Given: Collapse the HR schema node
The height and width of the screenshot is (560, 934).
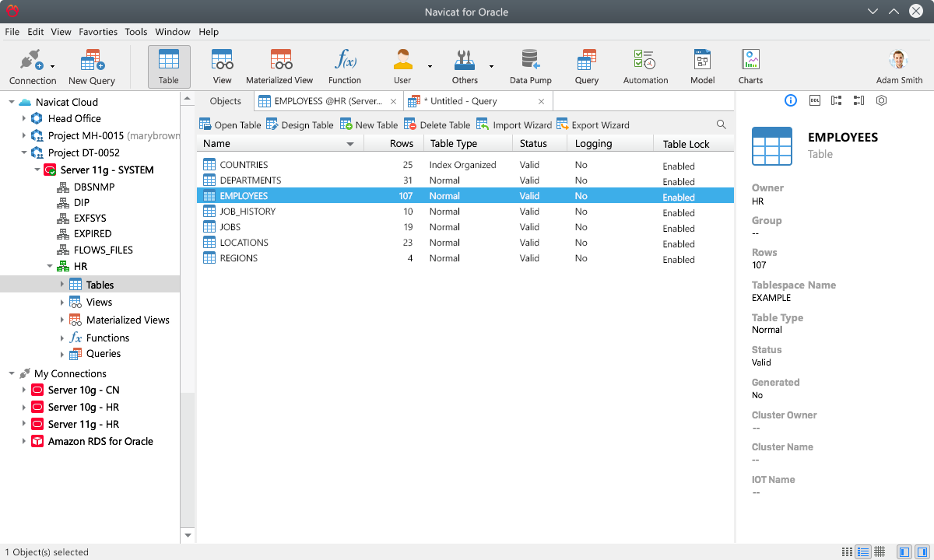Looking at the screenshot, I should coord(50,266).
